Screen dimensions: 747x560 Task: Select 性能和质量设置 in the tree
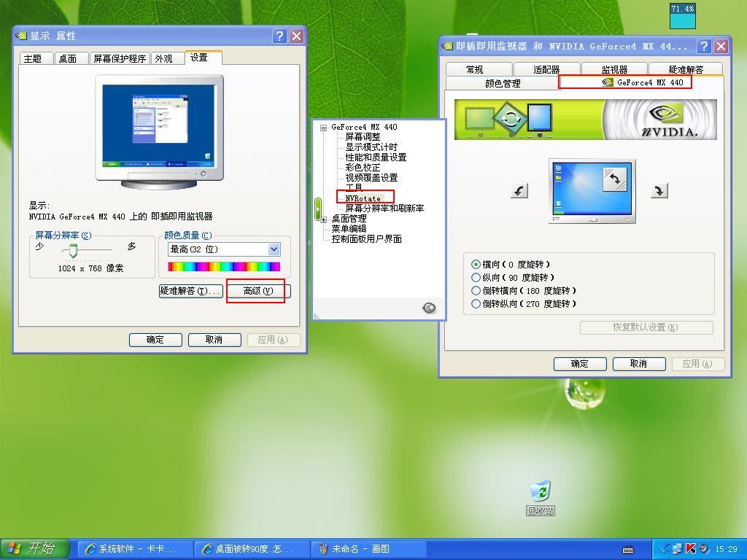pyautogui.click(x=376, y=157)
